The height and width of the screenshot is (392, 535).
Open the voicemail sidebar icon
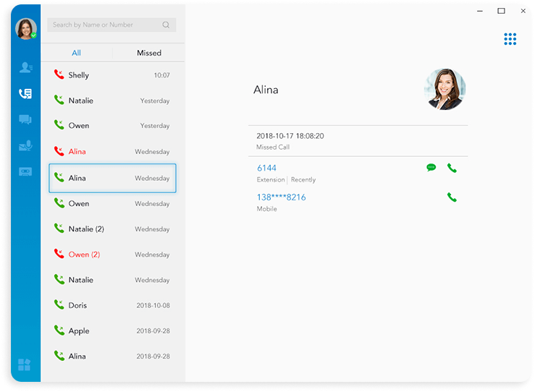pos(25,145)
